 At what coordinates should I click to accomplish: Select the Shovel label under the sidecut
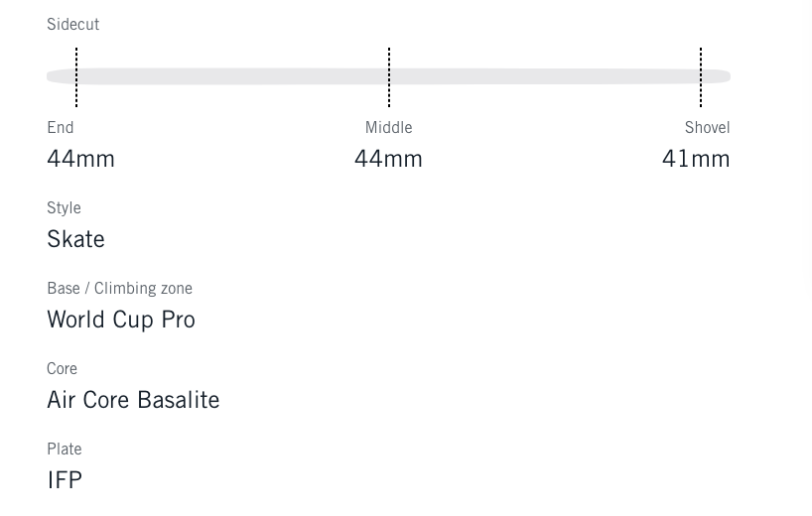(x=707, y=127)
